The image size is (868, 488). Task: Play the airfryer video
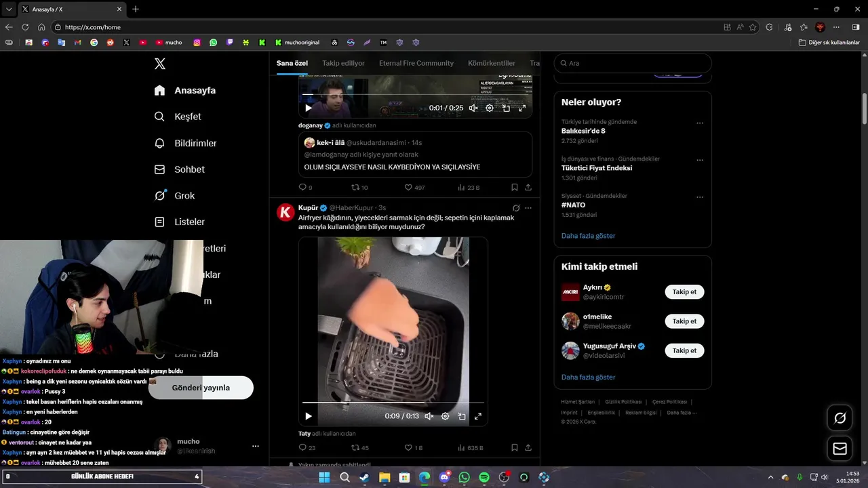click(x=308, y=416)
